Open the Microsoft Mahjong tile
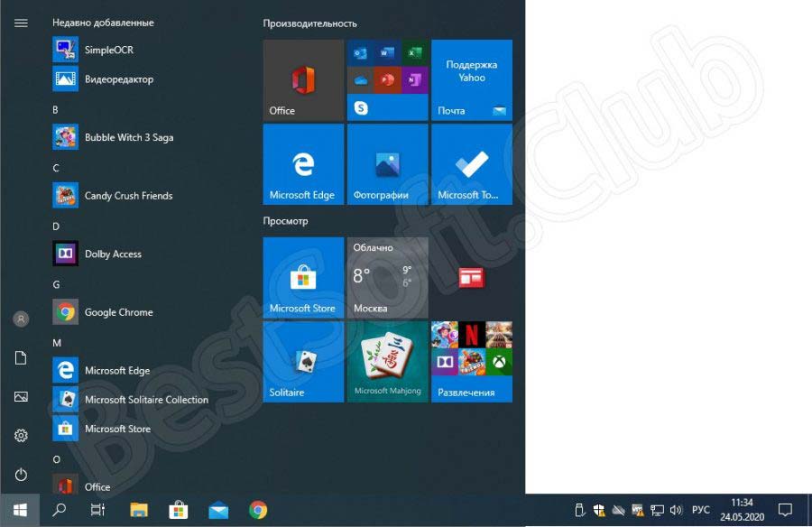Screen dimensions: 812x527 [387, 362]
